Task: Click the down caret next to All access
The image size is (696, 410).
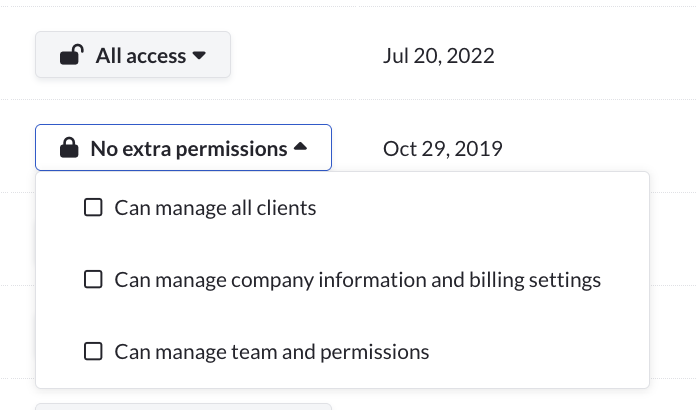Action: click(200, 56)
